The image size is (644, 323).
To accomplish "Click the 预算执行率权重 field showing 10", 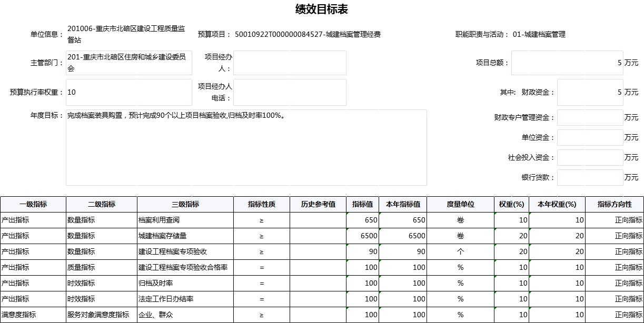I will coord(129,92).
